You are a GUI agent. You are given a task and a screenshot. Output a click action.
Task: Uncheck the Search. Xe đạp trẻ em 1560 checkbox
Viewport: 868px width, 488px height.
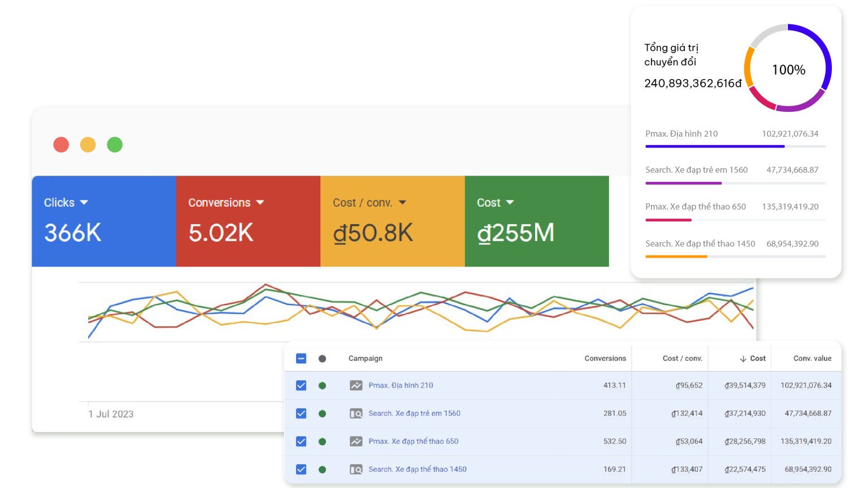tap(301, 413)
